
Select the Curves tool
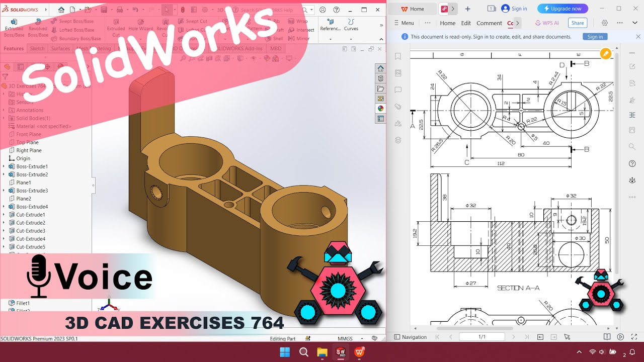click(x=351, y=25)
